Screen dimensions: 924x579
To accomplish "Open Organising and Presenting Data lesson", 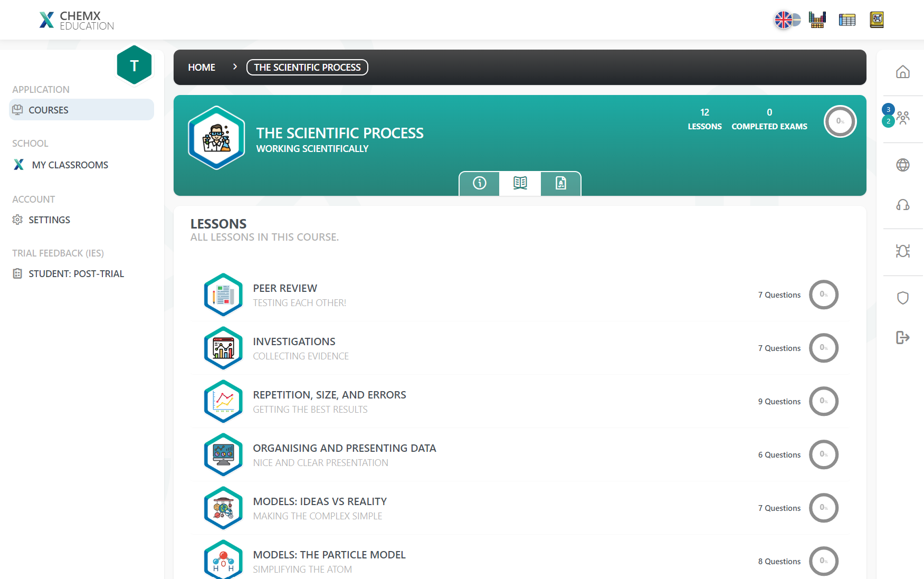I will click(x=520, y=454).
